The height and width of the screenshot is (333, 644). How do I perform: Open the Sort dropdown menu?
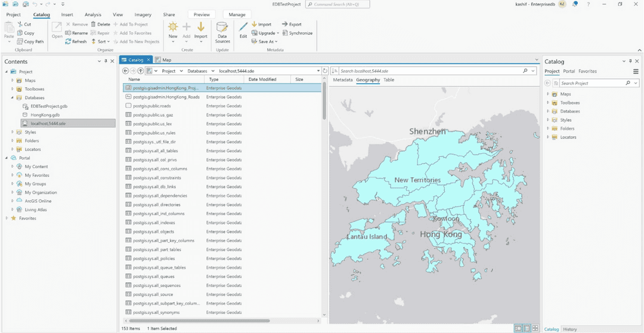tap(101, 42)
